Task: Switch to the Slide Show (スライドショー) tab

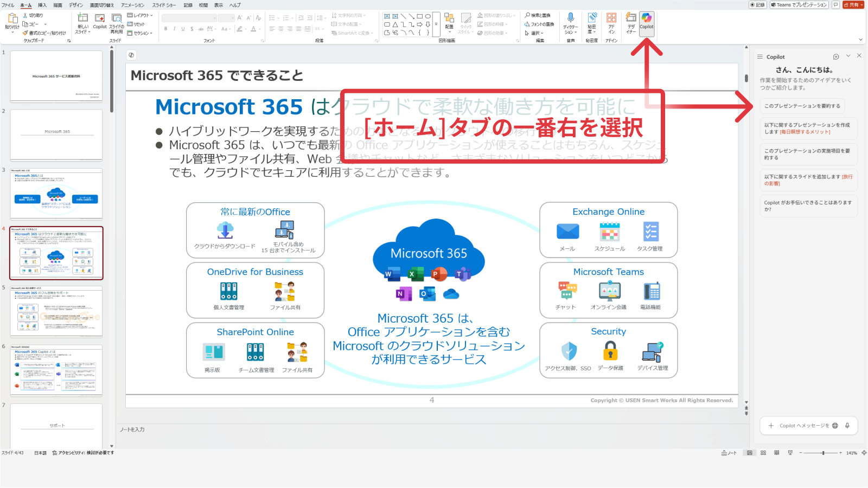Action: coord(164,5)
